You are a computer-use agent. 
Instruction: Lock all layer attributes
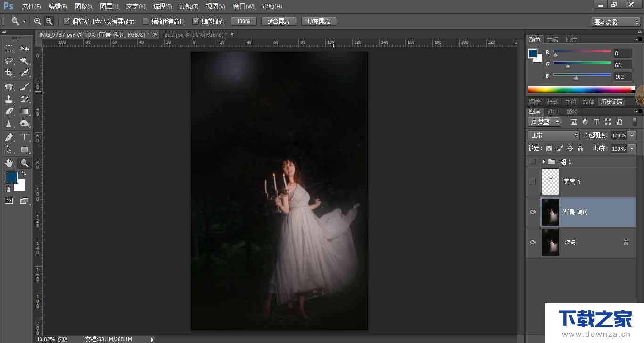[580, 149]
